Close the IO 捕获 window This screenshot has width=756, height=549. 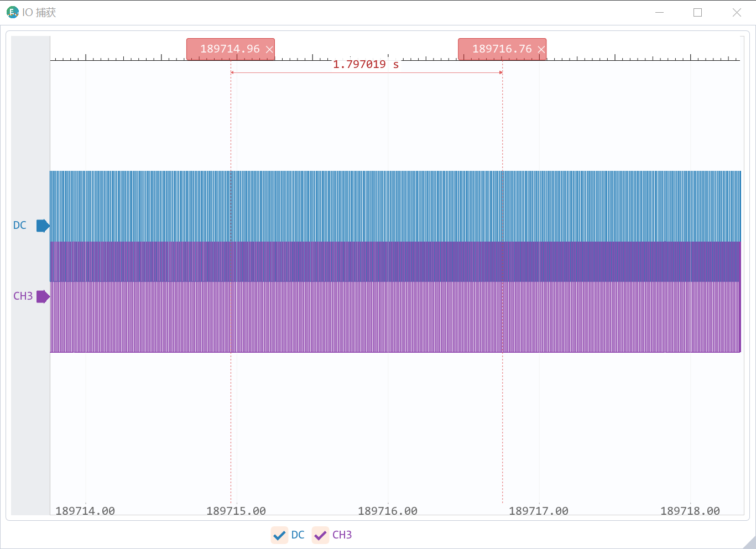737,12
